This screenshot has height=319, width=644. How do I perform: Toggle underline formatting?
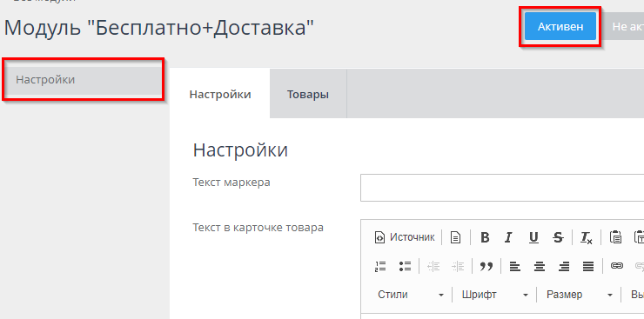pyautogui.click(x=533, y=237)
